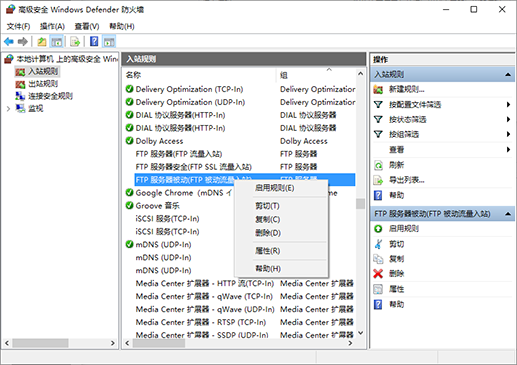517x365 pixels.
Task: Select the Delivery Optimization (TCP-In) rule
Action: point(189,89)
